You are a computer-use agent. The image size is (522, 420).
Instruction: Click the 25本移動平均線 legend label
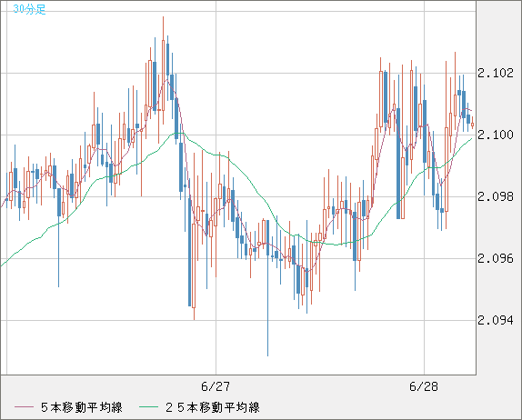(x=213, y=407)
